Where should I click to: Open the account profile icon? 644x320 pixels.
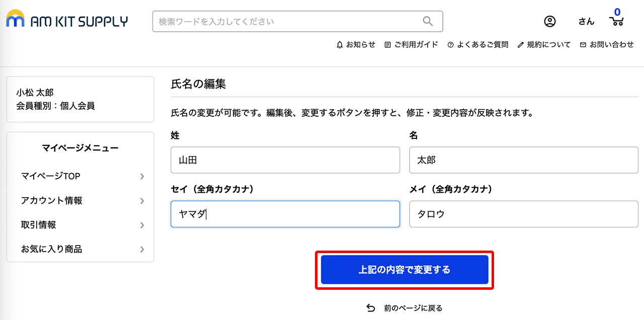click(x=550, y=21)
